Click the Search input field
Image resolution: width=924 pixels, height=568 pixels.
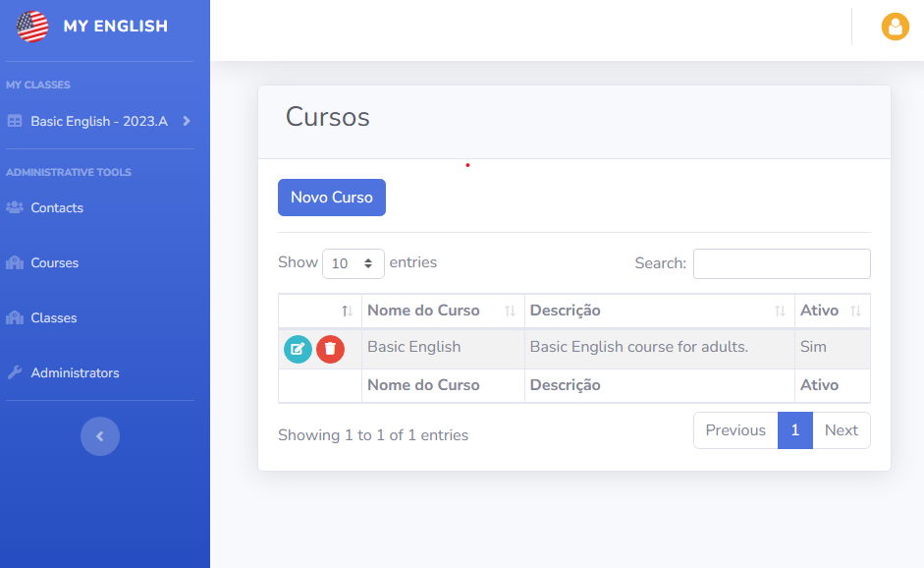click(782, 263)
